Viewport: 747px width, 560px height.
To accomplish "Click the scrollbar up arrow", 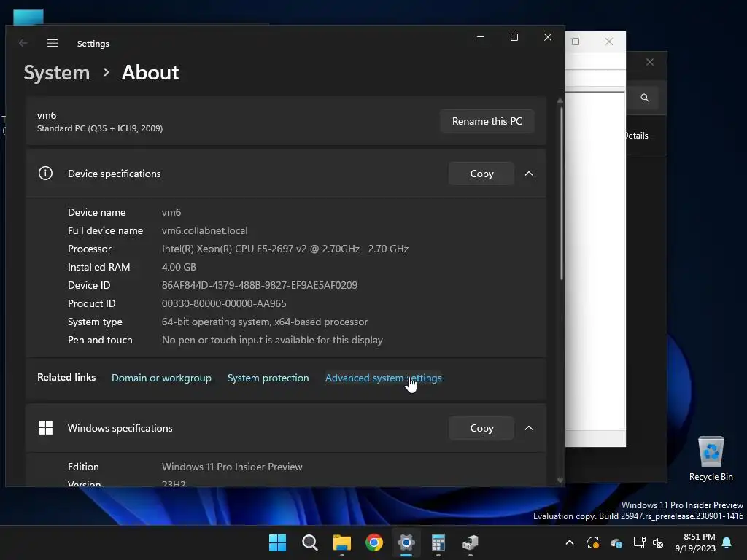I will tap(560, 101).
